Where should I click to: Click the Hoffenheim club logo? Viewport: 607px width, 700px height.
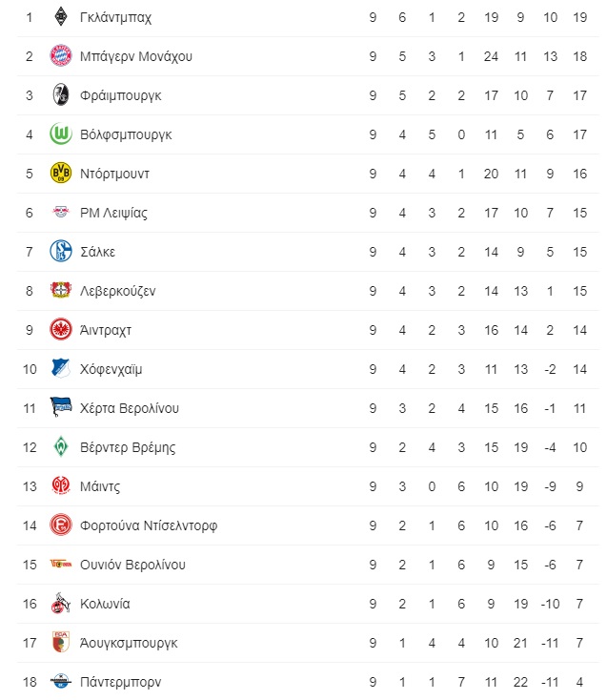click(61, 368)
